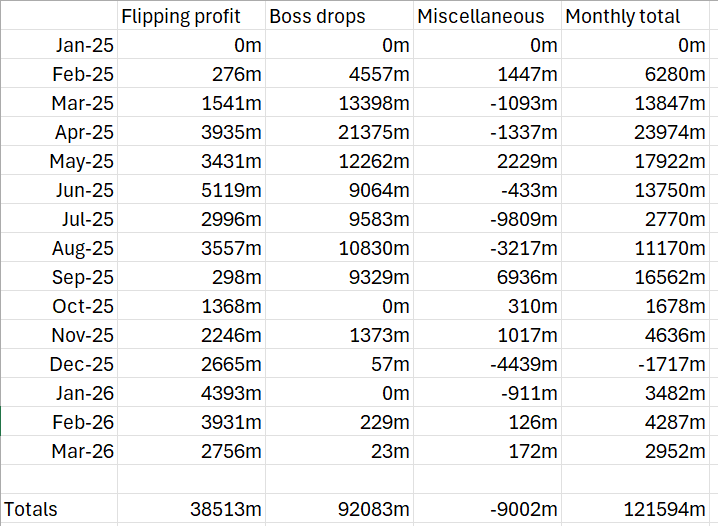This screenshot has width=718, height=526.
Task: Select the 1447m miscellaneous cell
Action: tap(487, 74)
